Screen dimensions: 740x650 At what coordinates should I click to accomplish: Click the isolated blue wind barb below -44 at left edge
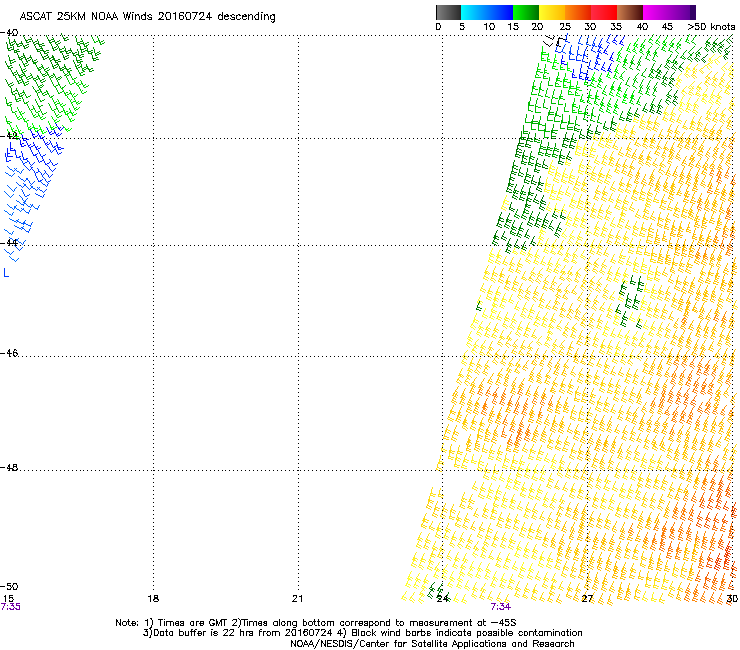click(x=6, y=272)
